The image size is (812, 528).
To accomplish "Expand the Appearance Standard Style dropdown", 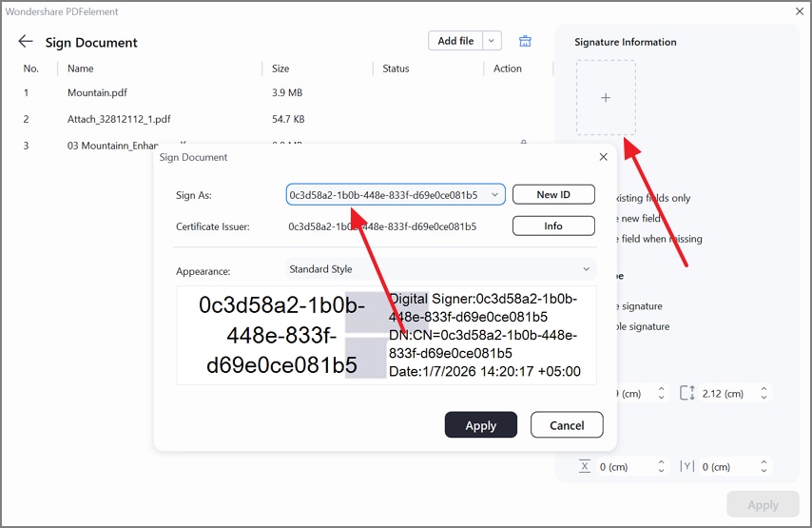I will coord(440,269).
